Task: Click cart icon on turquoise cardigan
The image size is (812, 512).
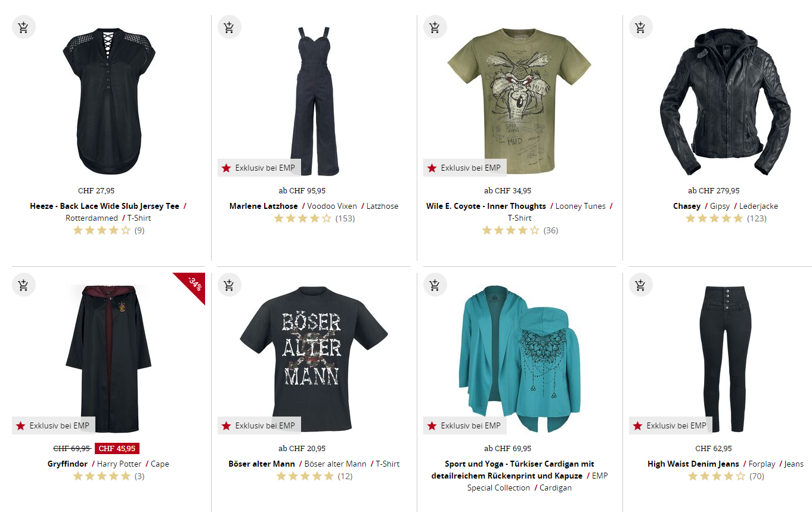Action: [435, 285]
